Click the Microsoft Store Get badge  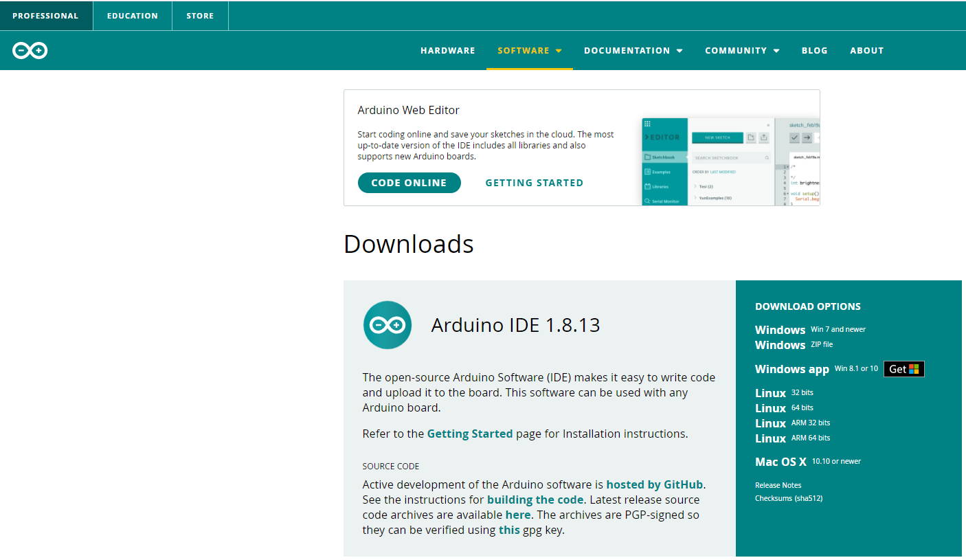pos(904,369)
